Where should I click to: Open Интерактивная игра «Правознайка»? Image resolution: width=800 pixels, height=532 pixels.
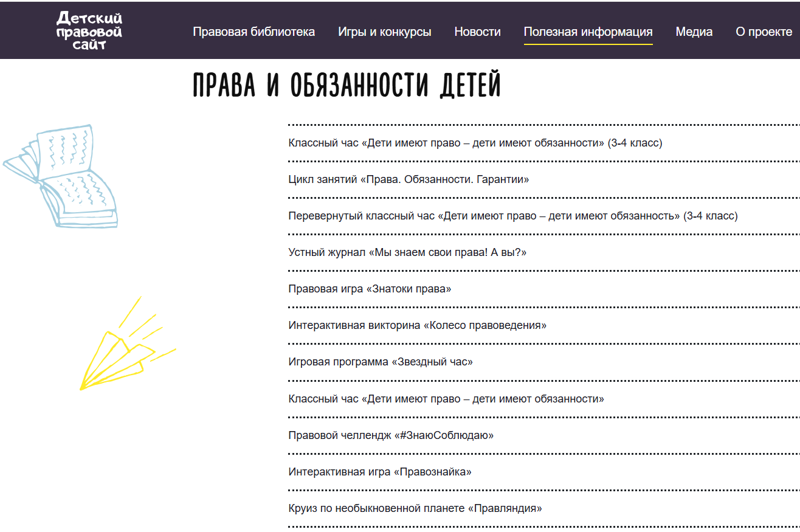pos(379,472)
